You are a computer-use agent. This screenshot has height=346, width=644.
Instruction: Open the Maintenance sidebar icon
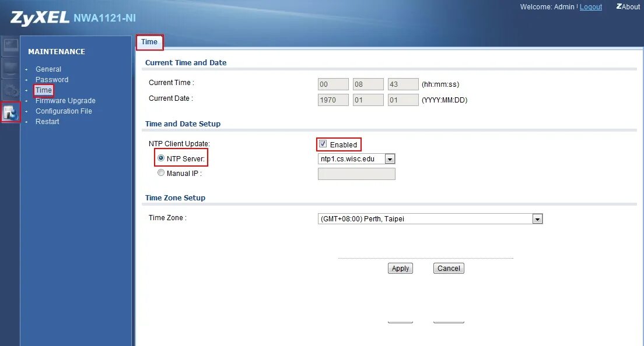(10, 112)
